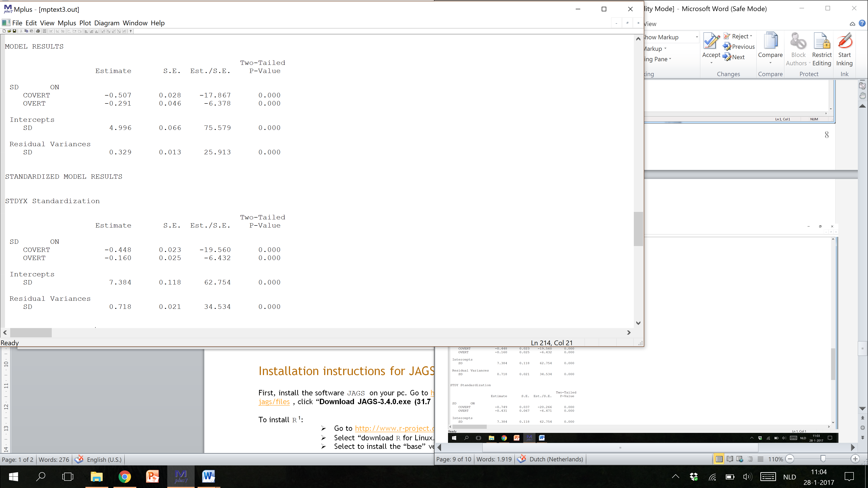Click the Mplus scroll down arrow

coord(638,323)
